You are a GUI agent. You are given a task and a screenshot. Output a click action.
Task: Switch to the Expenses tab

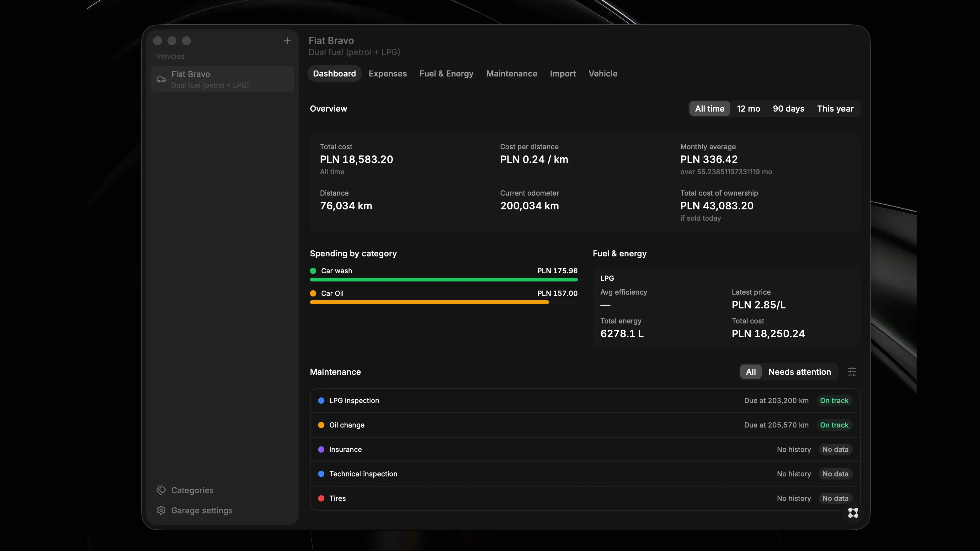(x=388, y=74)
